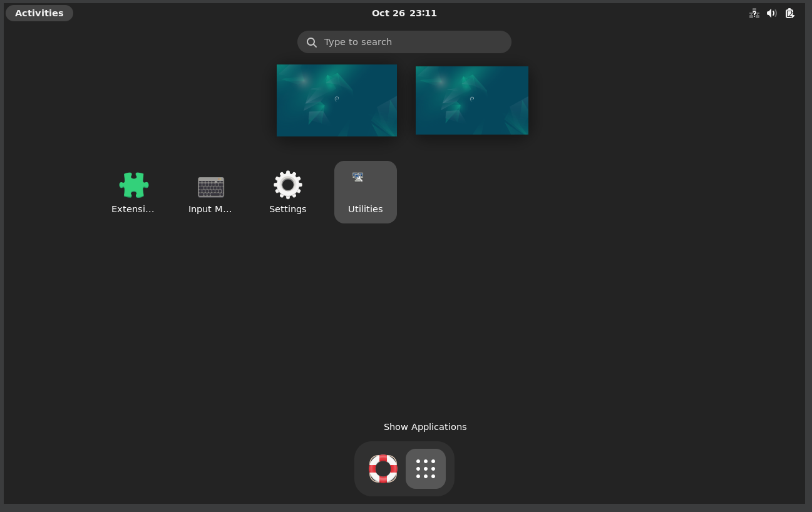Select the second workspace thumbnail
The image size is (812, 512).
[471, 100]
